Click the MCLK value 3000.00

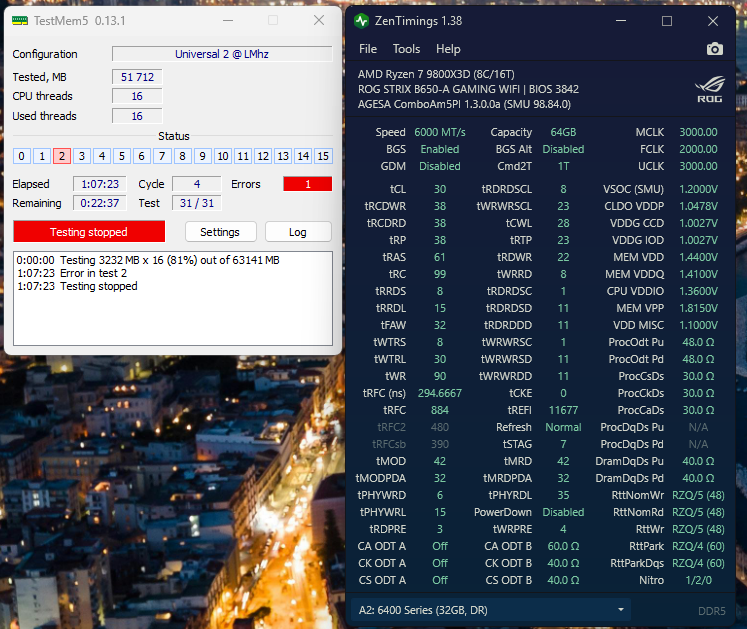point(698,132)
